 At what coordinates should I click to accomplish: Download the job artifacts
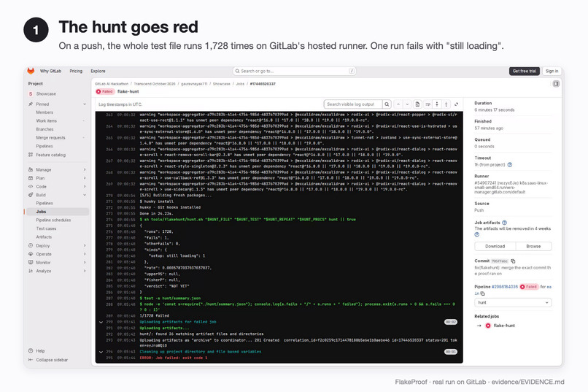(495, 247)
